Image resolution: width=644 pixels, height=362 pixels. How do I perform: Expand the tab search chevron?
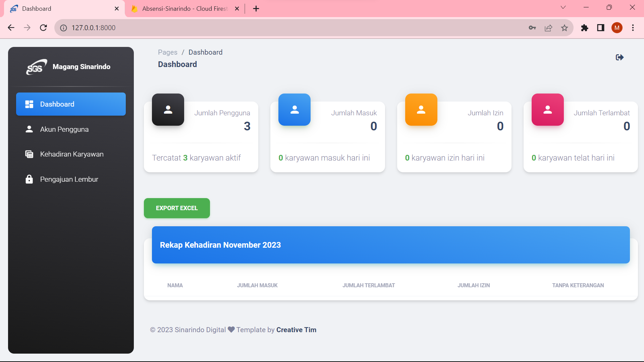pos(563,7)
